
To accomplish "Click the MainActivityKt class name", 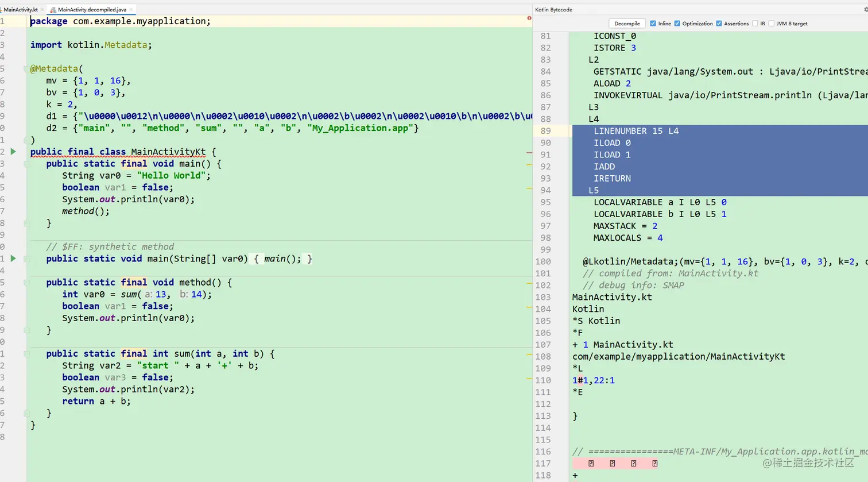I will pyautogui.click(x=168, y=152).
